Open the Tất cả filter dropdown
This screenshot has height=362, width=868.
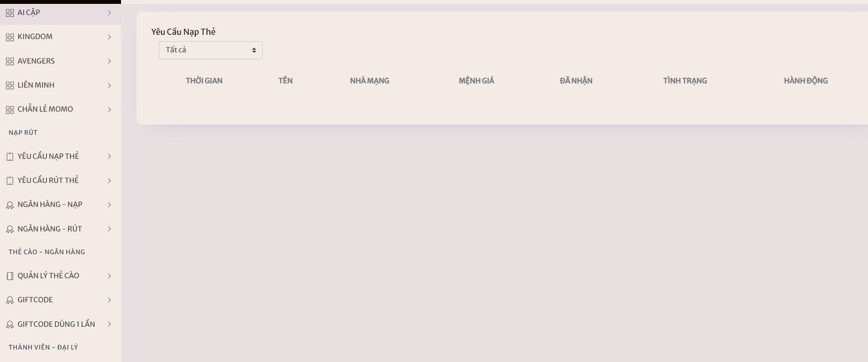click(x=211, y=50)
